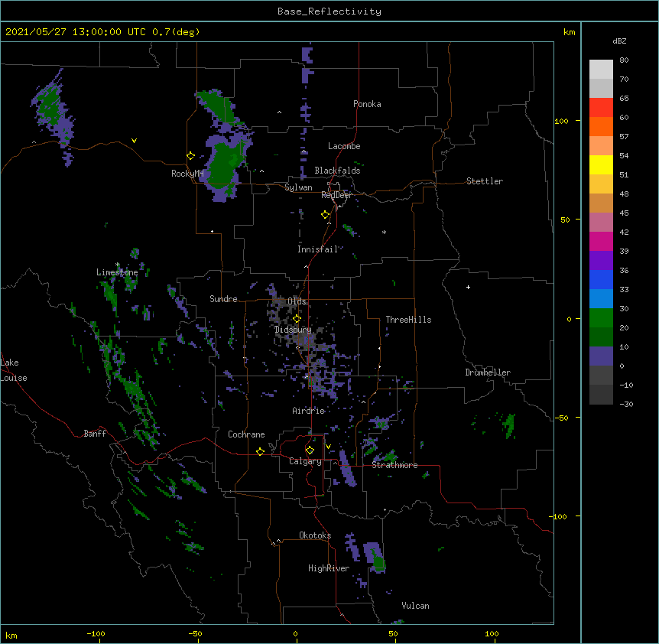Click the Strathmore town label
The width and height of the screenshot is (659, 644).
(394, 465)
